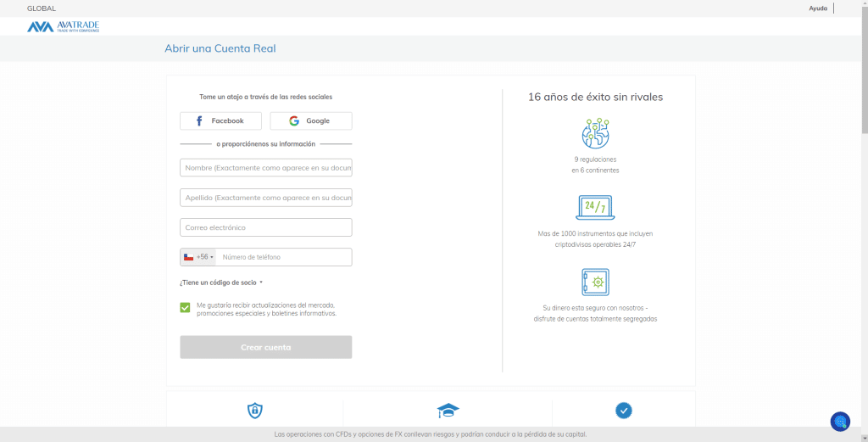868x442 pixels.
Task: Click the blue checkmark badge icon
Action: point(623,411)
